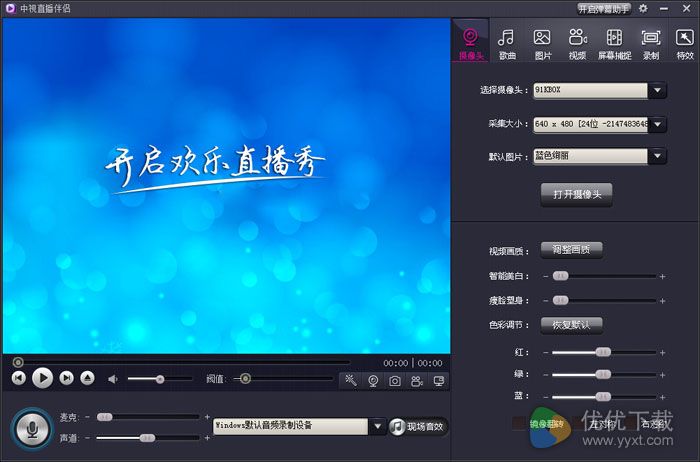The width and height of the screenshot is (700, 462).
Task: Expand the 采集大小 capture size dropdown
Action: click(x=657, y=124)
